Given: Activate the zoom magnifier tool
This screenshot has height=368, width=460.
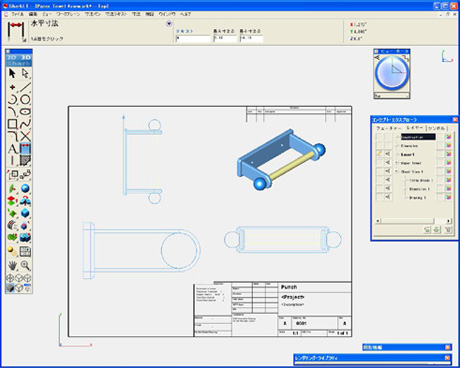Looking at the screenshot, I should [x=25, y=265].
